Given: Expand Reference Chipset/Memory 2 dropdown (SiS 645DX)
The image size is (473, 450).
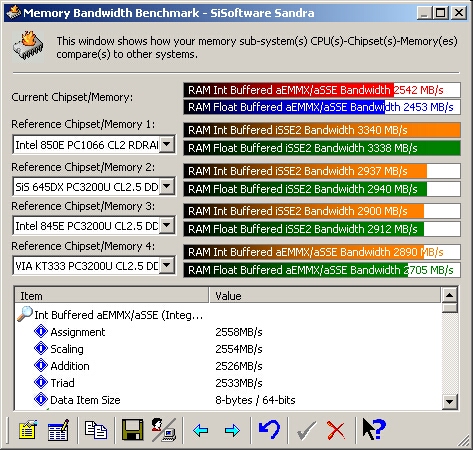Looking at the screenshot, I should (x=167, y=186).
